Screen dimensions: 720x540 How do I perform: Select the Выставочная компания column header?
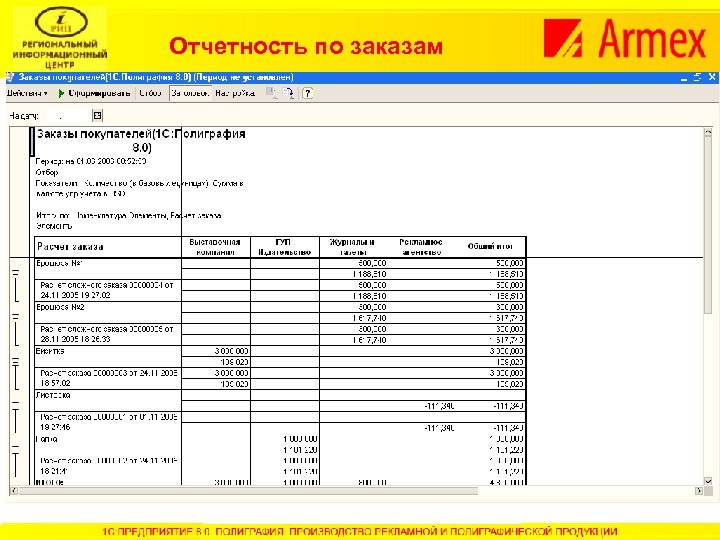click(x=215, y=247)
